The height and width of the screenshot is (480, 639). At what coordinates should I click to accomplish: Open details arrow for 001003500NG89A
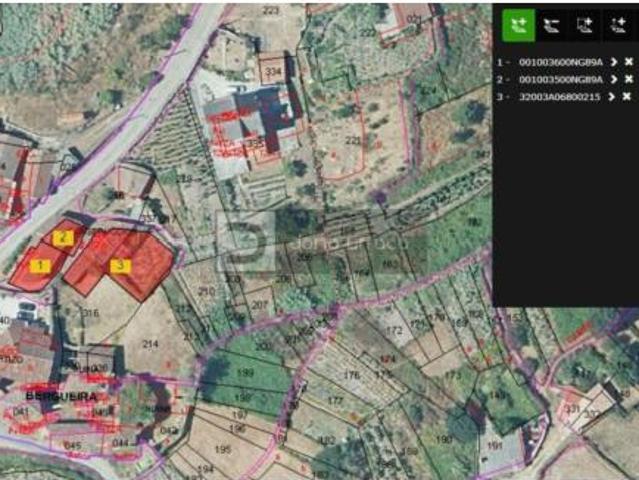[x=613, y=79]
